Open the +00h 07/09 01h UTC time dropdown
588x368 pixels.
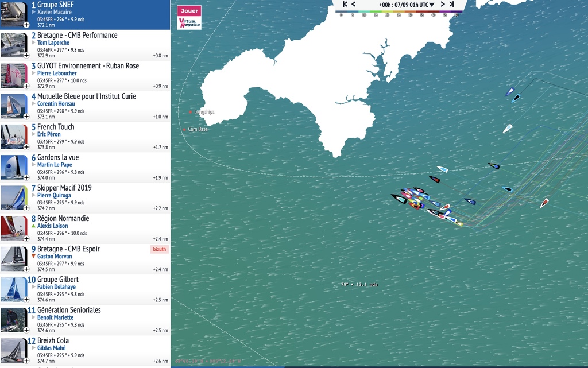point(407,5)
